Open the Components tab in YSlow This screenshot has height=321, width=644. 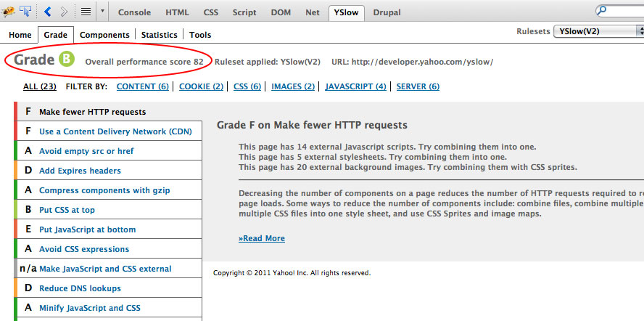[104, 35]
